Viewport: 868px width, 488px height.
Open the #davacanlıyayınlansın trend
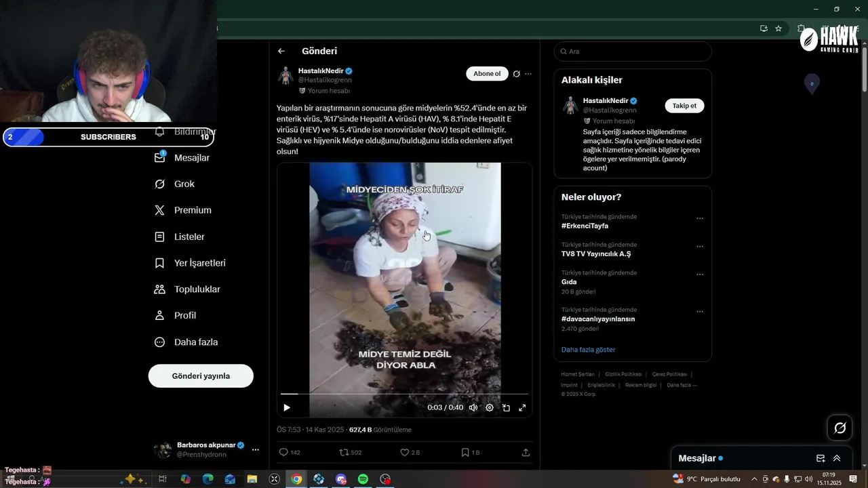click(598, 319)
